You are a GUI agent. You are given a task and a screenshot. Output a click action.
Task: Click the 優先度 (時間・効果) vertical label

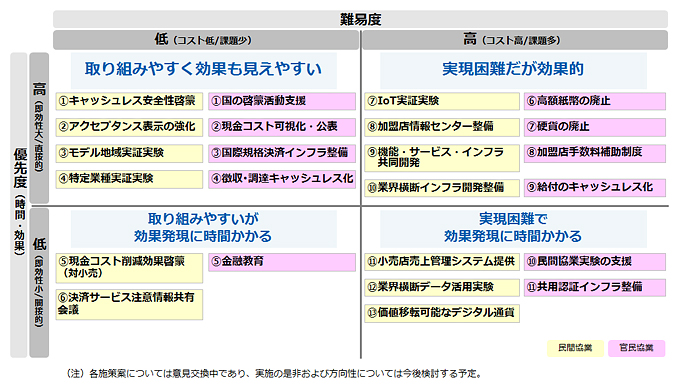tap(19, 205)
